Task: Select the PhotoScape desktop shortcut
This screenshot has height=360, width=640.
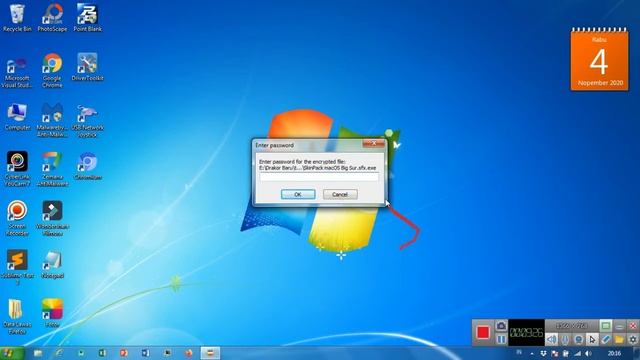Action: [52, 18]
